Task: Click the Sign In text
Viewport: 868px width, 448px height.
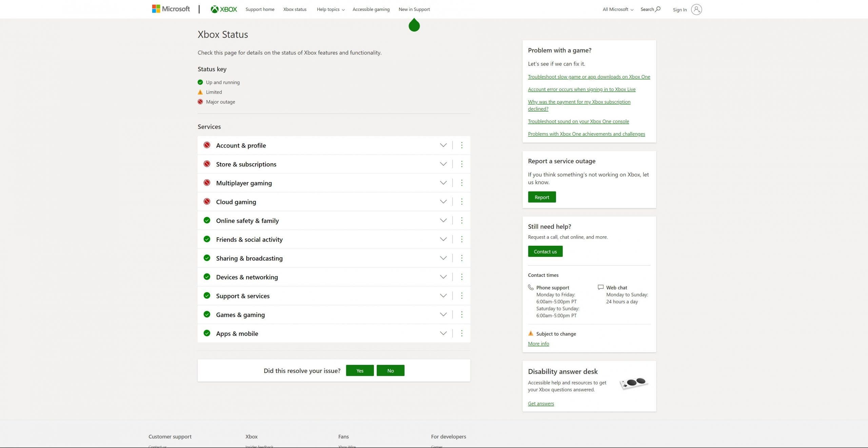Action: pyautogui.click(x=679, y=10)
